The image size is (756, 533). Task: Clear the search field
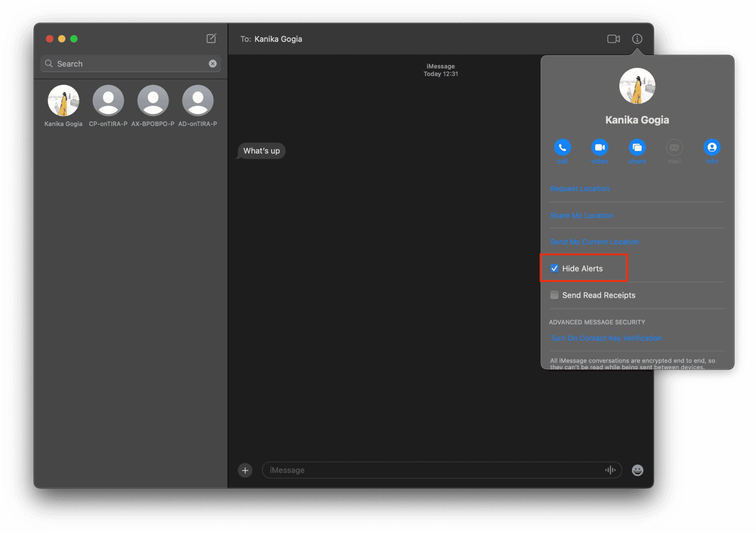coord(213,64)
